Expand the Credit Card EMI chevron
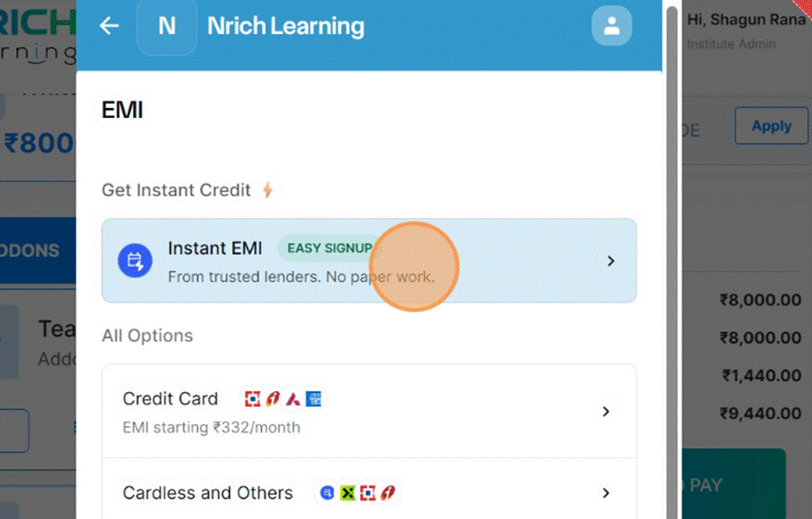The width and height of the screenshot is (812, 519). [606, 412]
